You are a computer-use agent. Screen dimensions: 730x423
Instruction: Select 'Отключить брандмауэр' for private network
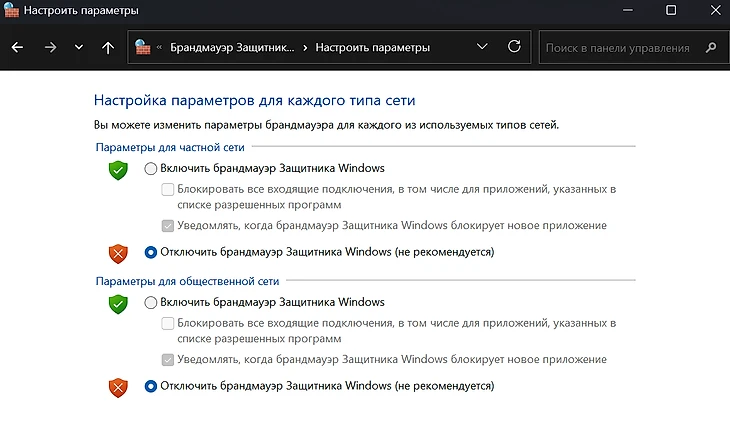pyautogui.click(x=151, y=252)
